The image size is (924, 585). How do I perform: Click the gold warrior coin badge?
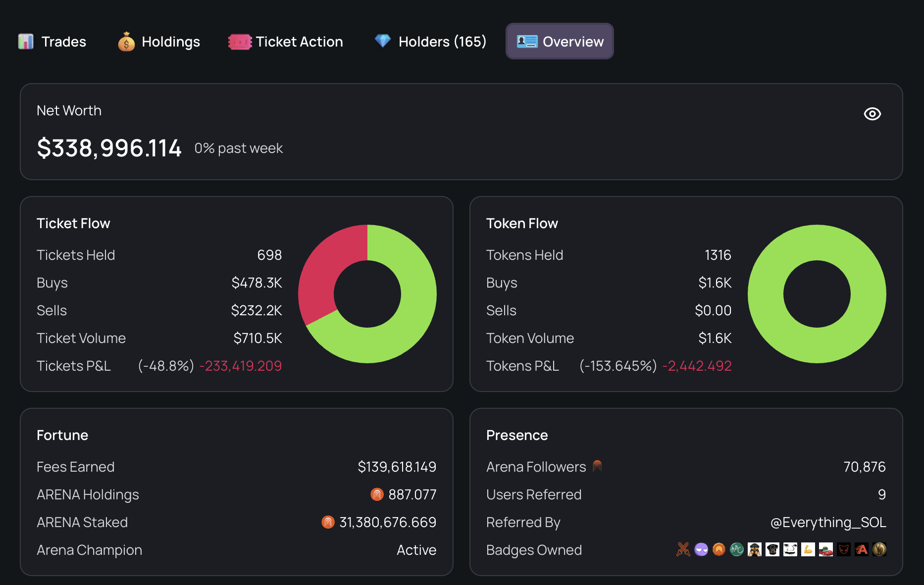tap(879, 549)
